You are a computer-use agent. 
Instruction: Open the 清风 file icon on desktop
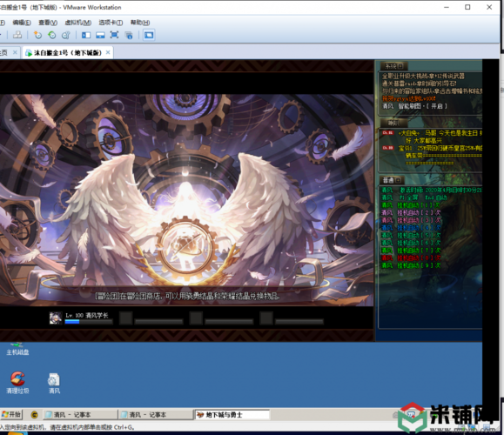point(54,383)
